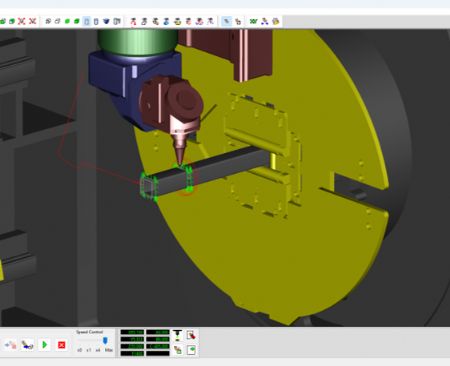Click the machine-head icon with blue base
The width and height of the screenshot is (450, 366).
(x=166, y=21)
